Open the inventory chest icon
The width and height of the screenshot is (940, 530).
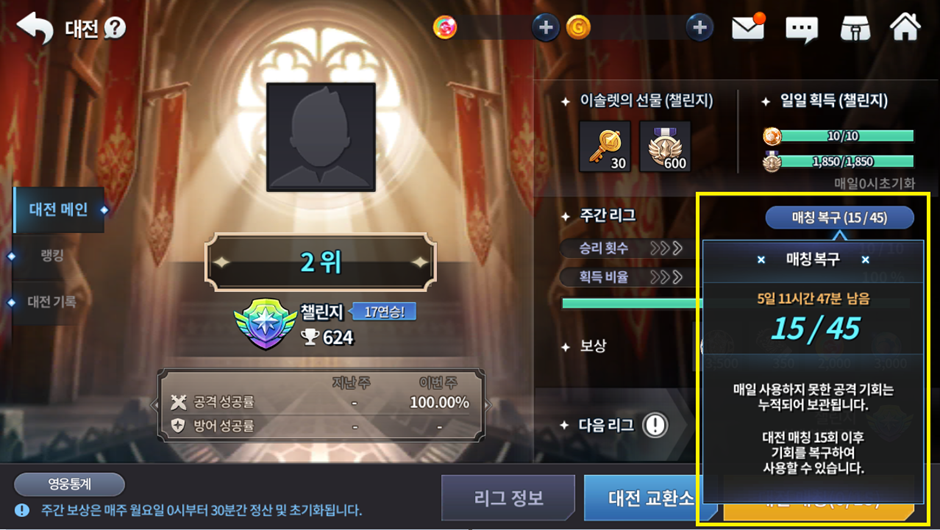click(x=855, y=28)
